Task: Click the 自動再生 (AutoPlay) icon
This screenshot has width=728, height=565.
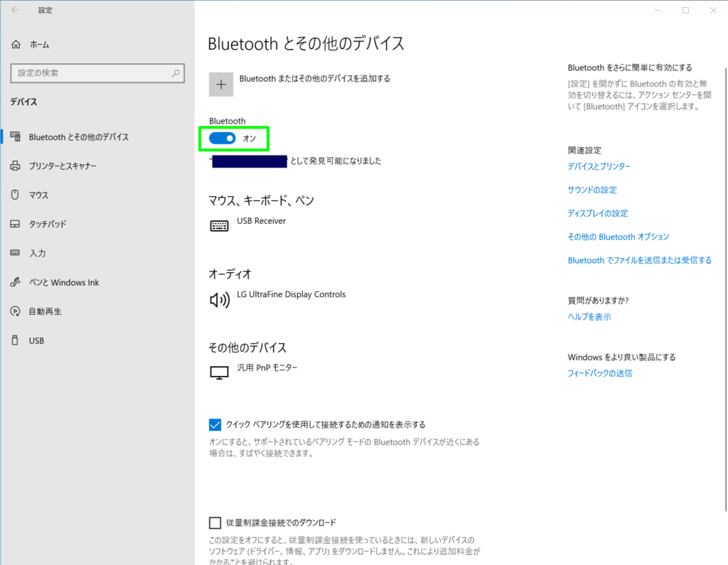Action: pos(15,311)
